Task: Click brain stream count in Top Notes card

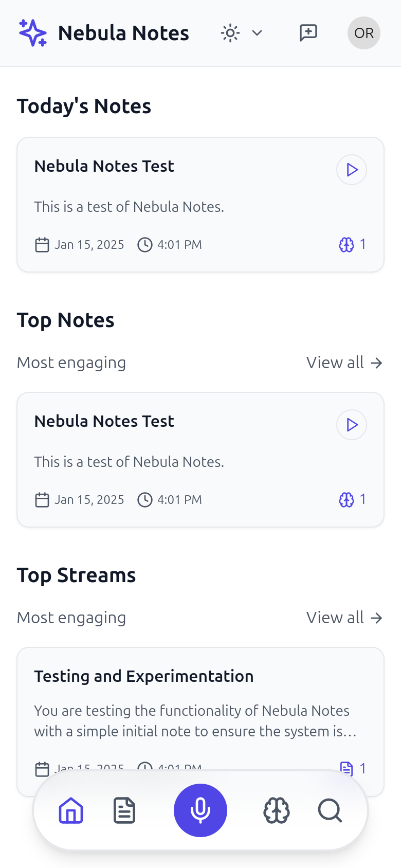Action: tap(353, 499)
